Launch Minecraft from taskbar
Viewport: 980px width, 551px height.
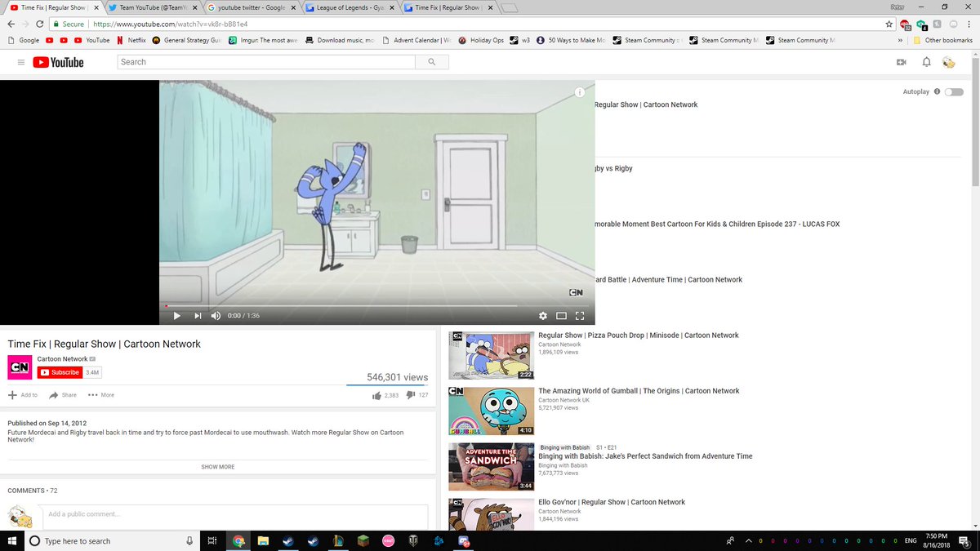click(363, 540)
